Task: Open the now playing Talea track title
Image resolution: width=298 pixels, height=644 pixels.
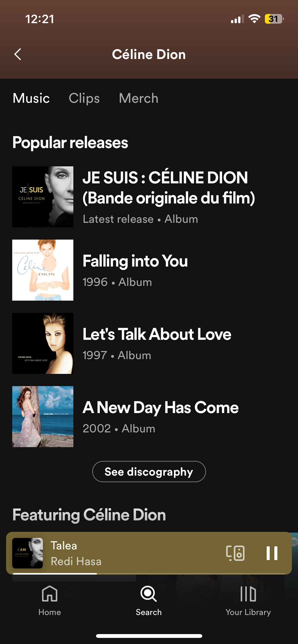Action: (64, 546)
